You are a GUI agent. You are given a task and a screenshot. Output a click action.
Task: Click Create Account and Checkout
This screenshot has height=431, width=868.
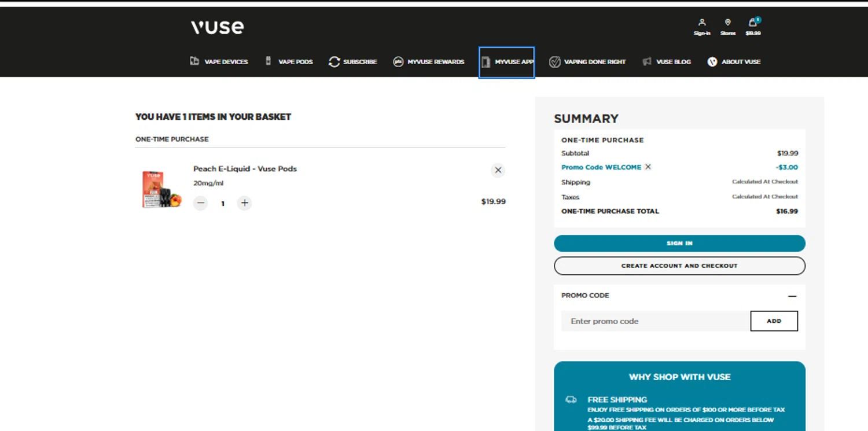click(x=679, y=266)
